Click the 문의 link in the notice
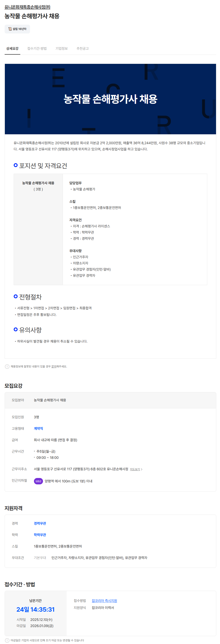 pyautogui.click(x=54, y=367)
